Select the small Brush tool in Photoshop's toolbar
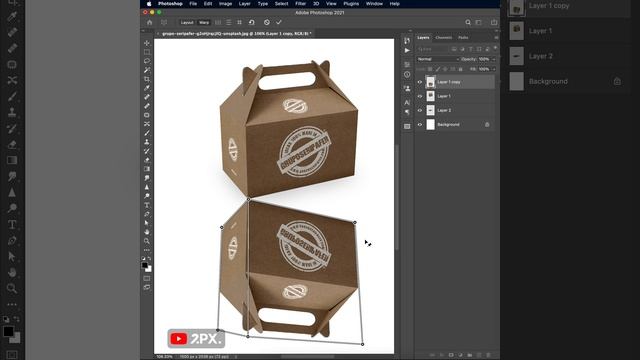The image size is (640, 360). [147, 133]
